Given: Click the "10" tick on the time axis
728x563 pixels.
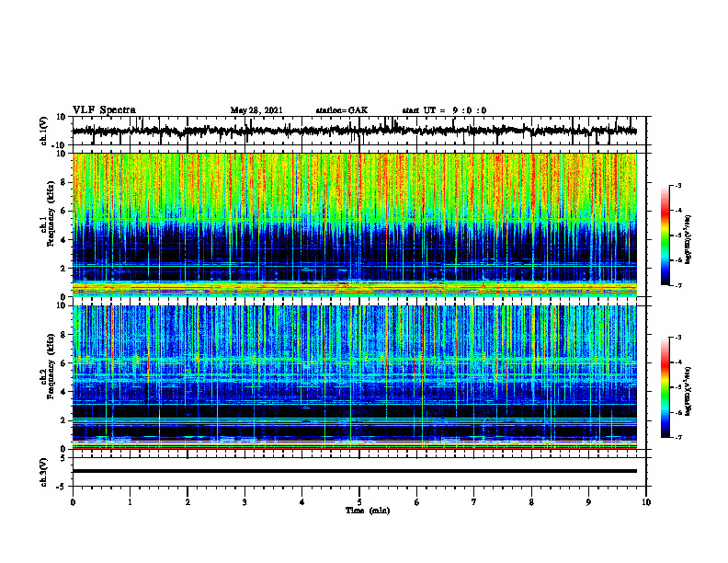Looking at the screenshot, I should 646,502.
